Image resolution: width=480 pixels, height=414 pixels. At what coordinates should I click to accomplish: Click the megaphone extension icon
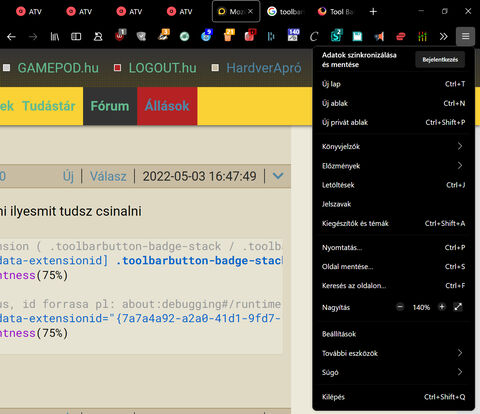[x=379, y=36]
